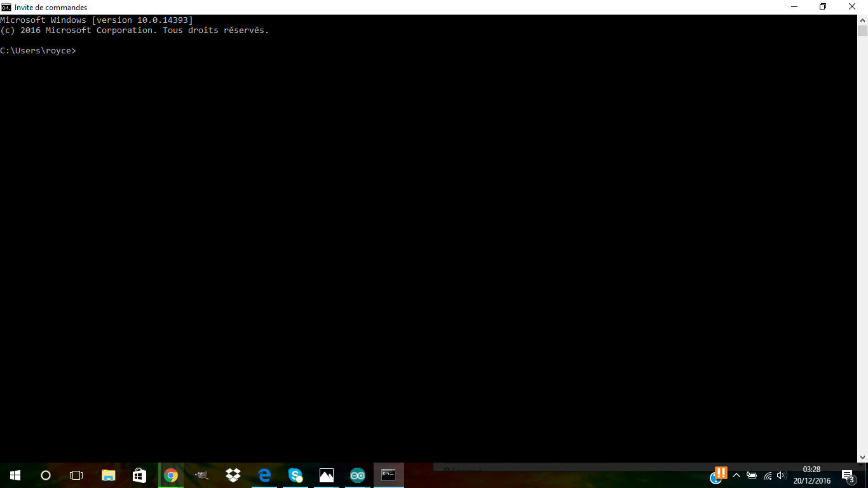Launch GIMP from the taskbar
The image size is (868, 488).
coord(201,475)
